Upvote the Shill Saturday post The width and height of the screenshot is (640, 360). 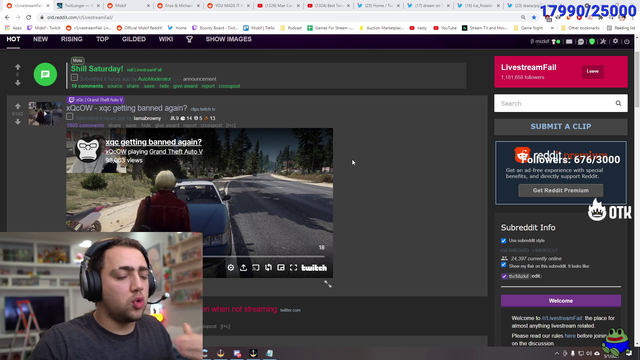[x=18, y=67]
